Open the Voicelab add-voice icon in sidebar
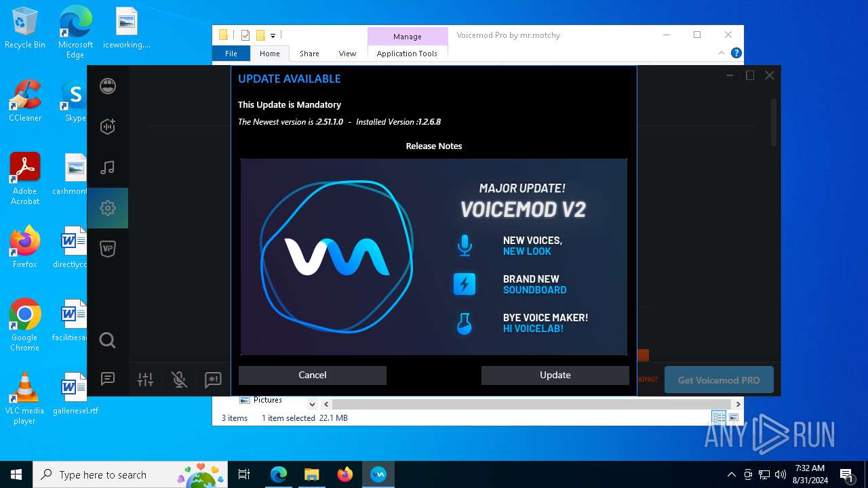 pyautogui.click(x=108, y=127)
